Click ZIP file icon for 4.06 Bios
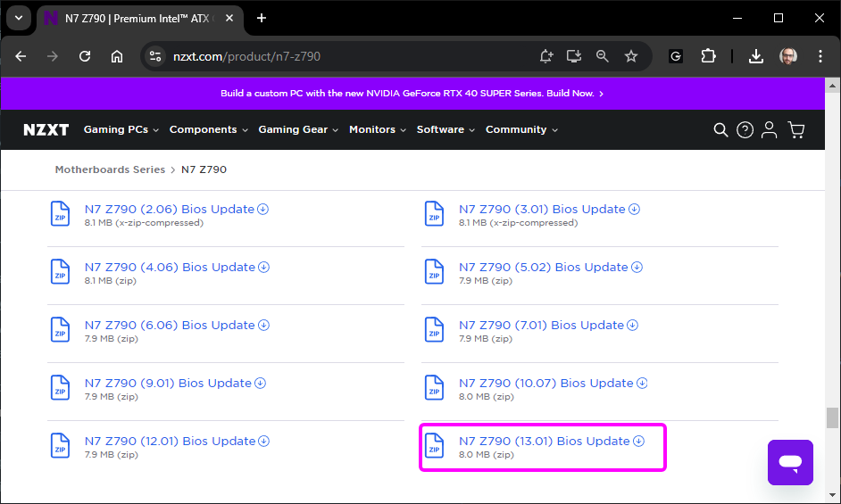The width and height of the screenshot is (841, 504). pos(60,272)
